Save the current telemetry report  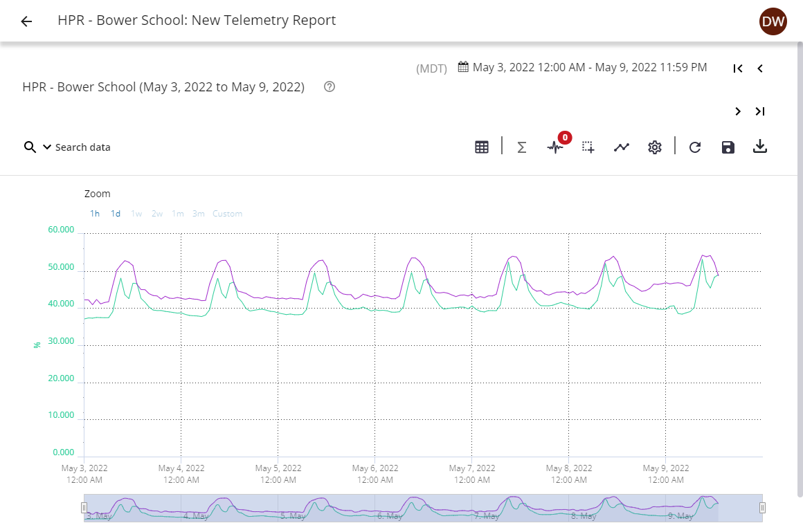728,147
